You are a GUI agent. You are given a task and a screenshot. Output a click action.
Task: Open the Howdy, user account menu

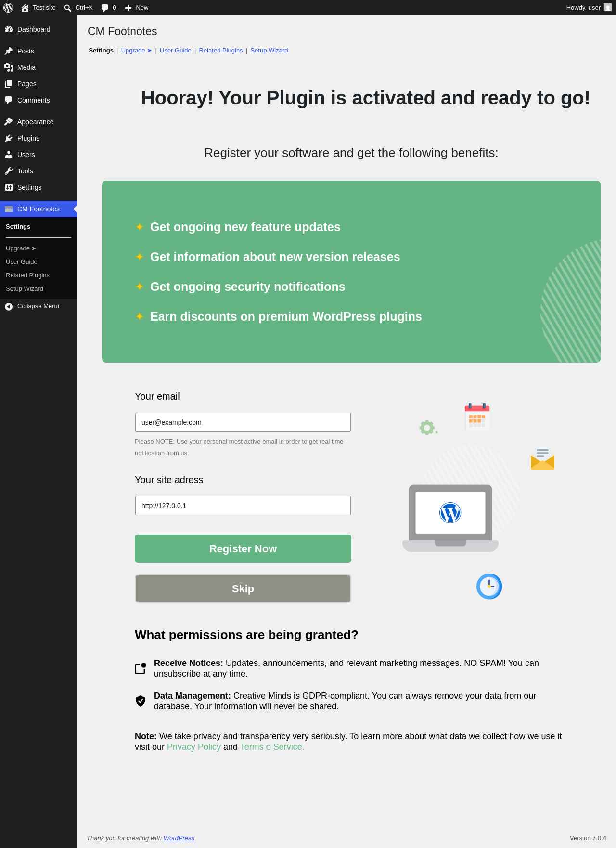click(589, 8)
